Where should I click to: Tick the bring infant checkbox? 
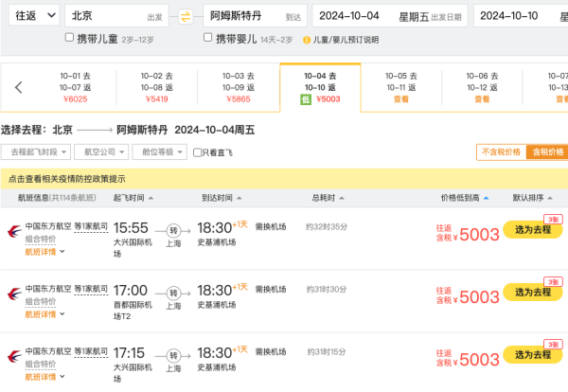[x=208, y=37]
